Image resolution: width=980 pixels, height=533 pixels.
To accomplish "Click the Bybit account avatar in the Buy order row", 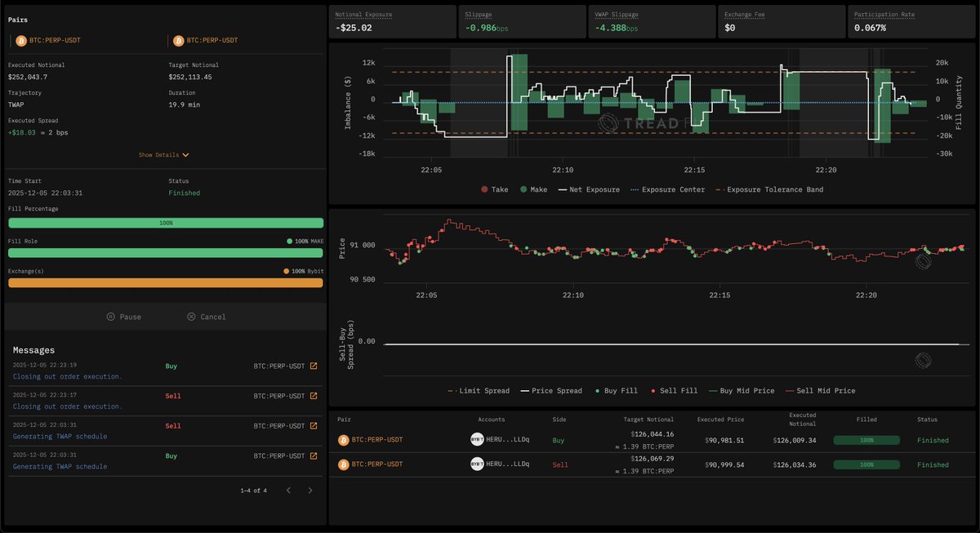I will coord(478,439).
